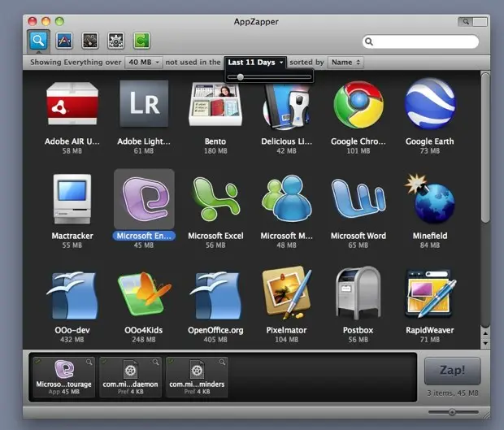This screenshot has height=430, width=504.
Task: Select the Bento app icon
Action: (215, 103)
